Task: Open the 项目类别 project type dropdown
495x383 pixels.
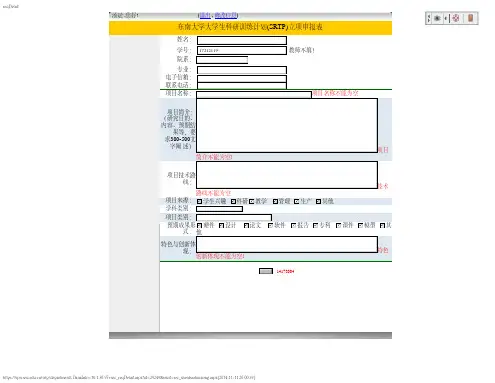Action: point(234,217)
